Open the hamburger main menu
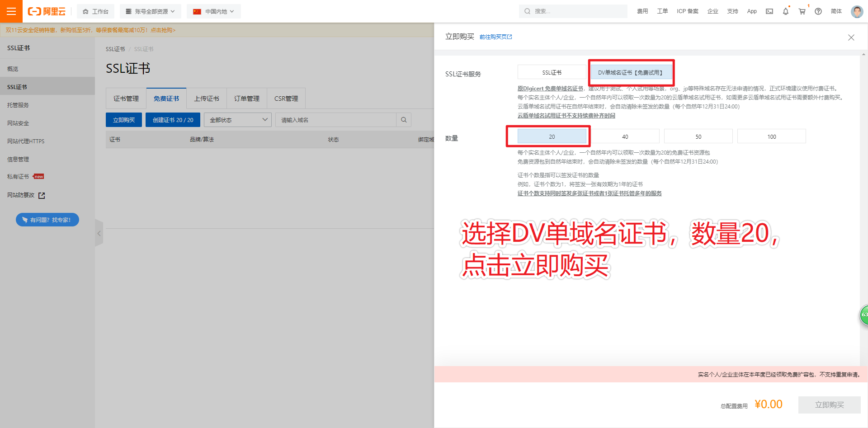This screenshot has height=428, width=868. point(11,11)
